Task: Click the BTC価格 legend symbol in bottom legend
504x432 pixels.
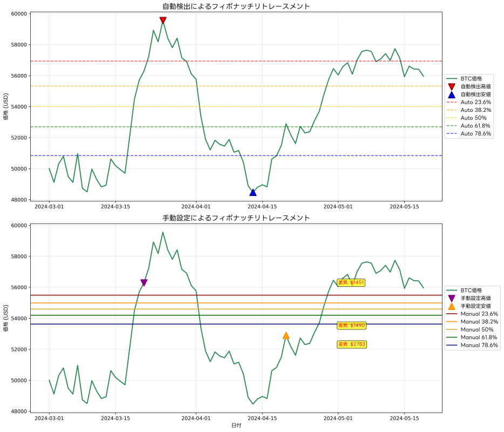Action: pyautogui.click(x=452, y=290)
